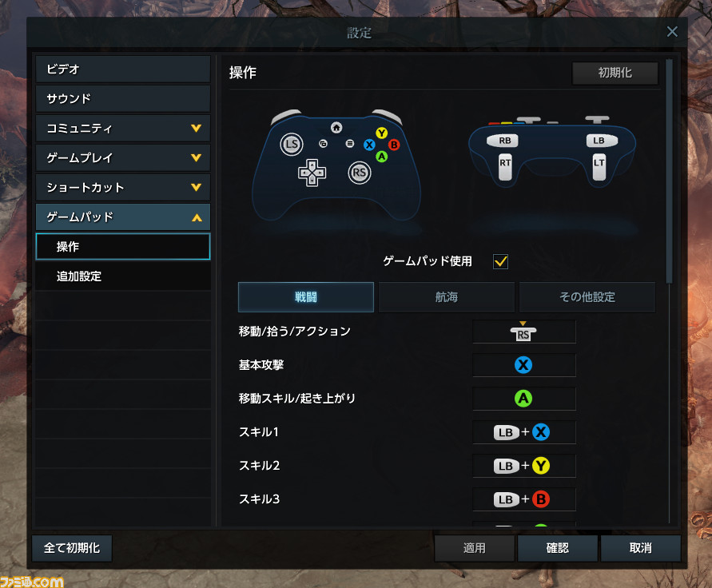Click the 適用 apply button
This screenshot has width=712, height=588.
474,548
